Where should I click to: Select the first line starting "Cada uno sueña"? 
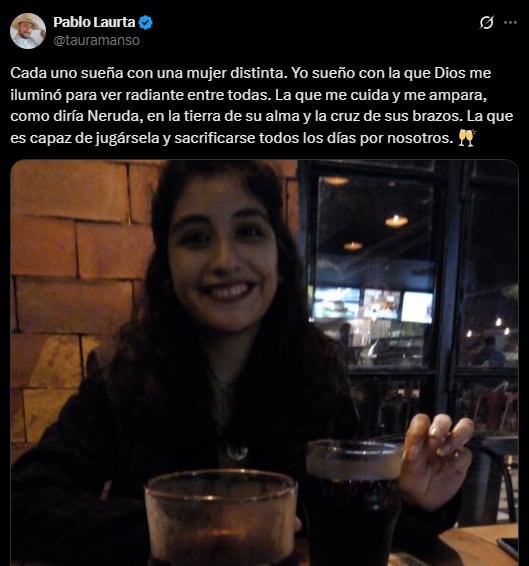point(251,73)
